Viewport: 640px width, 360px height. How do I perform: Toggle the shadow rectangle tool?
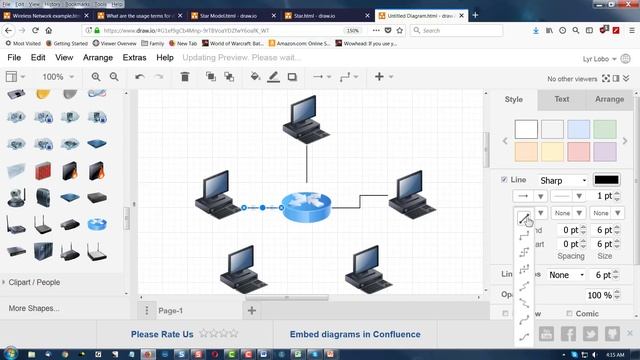coord(292,77)
